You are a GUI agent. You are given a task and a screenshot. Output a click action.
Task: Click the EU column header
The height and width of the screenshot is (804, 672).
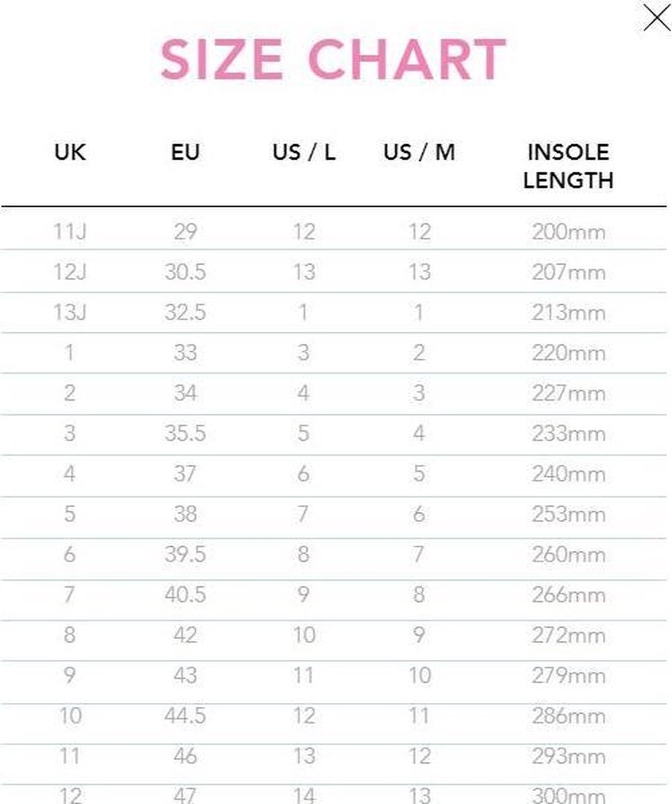tap(185, 153)
